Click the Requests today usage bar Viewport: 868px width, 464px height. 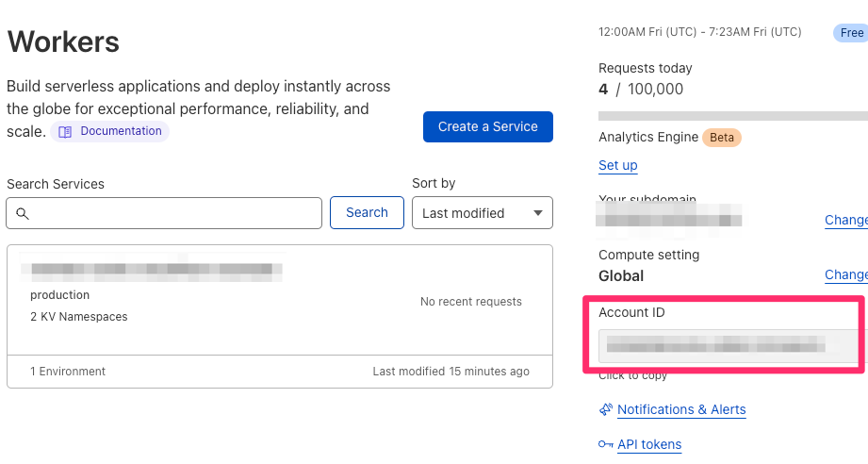pyautogui.click(x=733, y=116)
